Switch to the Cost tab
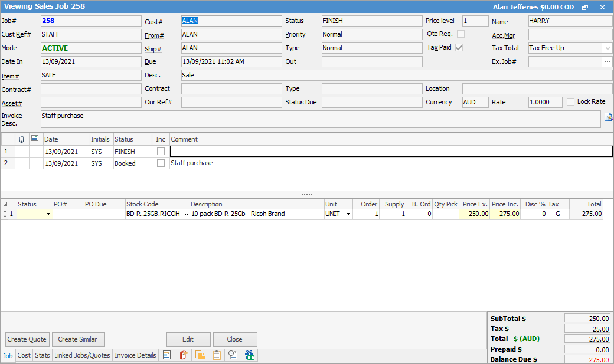614x364 pixels. tap(24, 355)
